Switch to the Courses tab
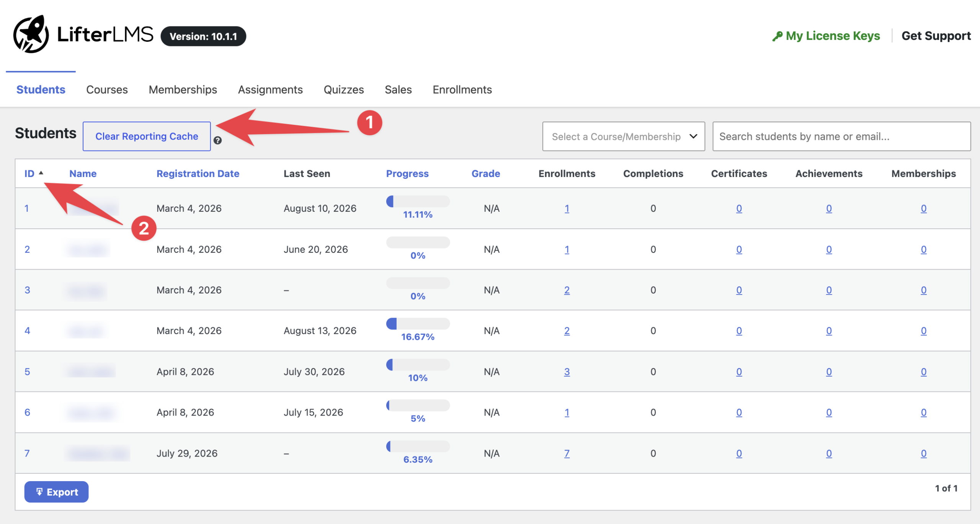 point(107,89)
